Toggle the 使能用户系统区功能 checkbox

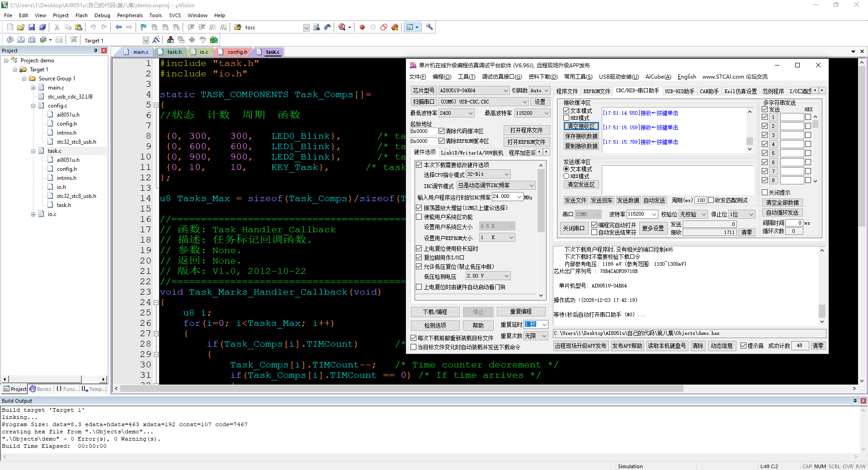tap(419, 217)
